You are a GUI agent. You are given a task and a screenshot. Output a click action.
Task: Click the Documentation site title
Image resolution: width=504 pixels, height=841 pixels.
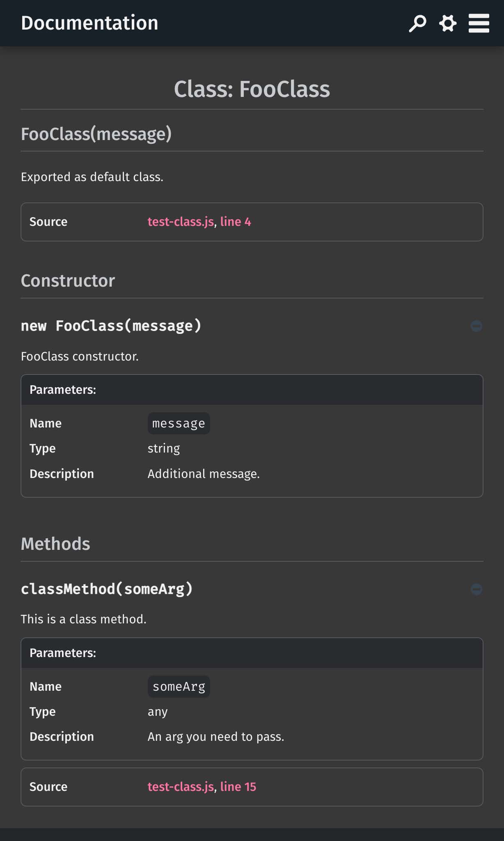pos(89,23)
